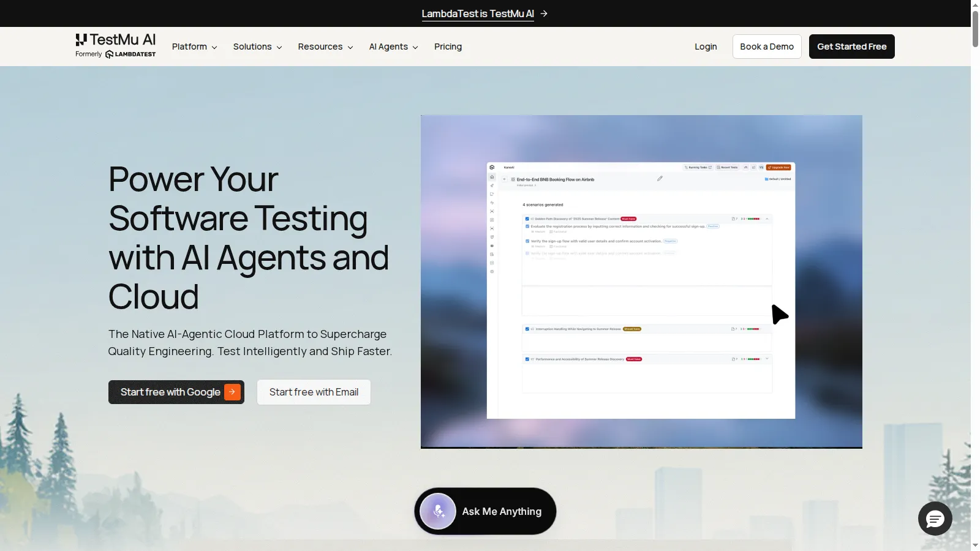Open the LambdaTest is TestMu AI banner link
The width and height of the screenshot is (980, 551).
click(x=484, y=13)
